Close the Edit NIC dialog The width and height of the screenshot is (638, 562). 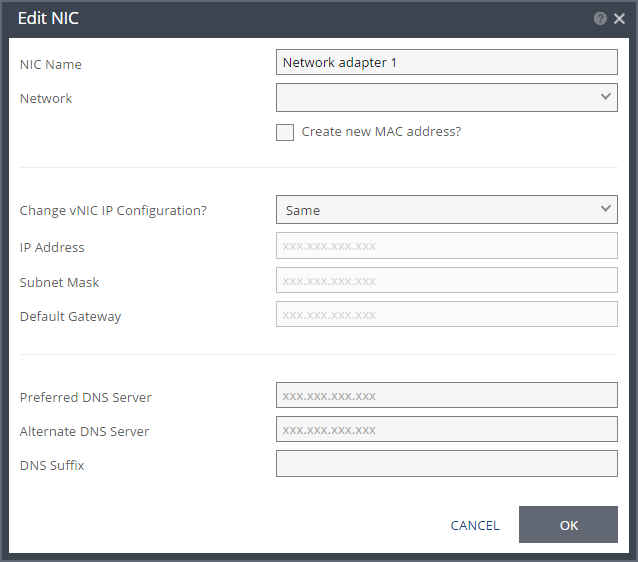619,18
